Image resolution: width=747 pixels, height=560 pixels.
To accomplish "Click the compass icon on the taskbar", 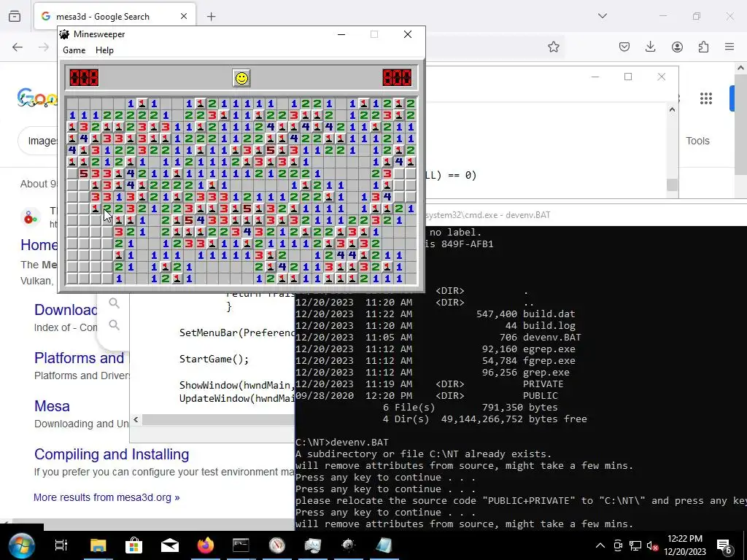I will (x=276, y=545).
